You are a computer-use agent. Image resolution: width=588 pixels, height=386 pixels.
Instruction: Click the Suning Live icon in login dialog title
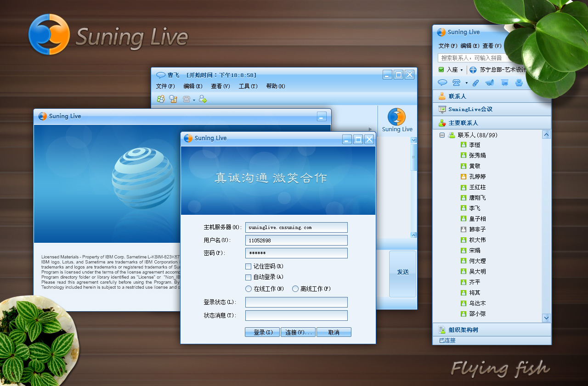[x=188, y=138]
